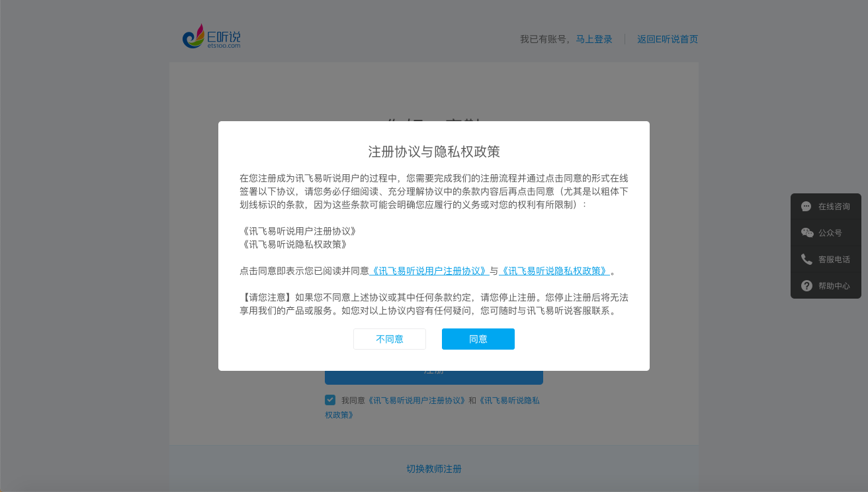Click the plain text line 《讯飞易听说用户注册协议》
Screen dimensions: 868x492
tap(298, 231)
